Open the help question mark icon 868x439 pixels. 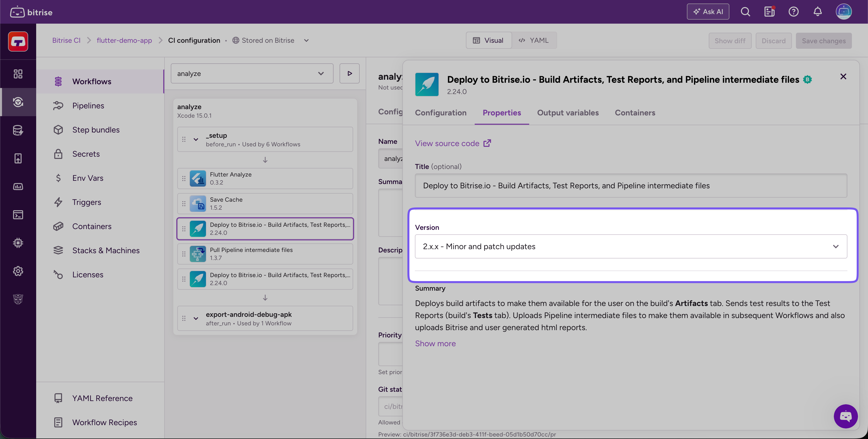(x=794, y=12)
